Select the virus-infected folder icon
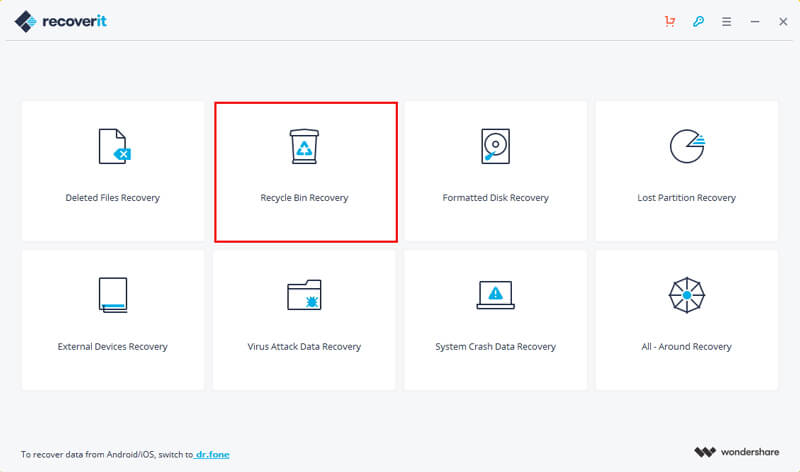 (304, 295)
